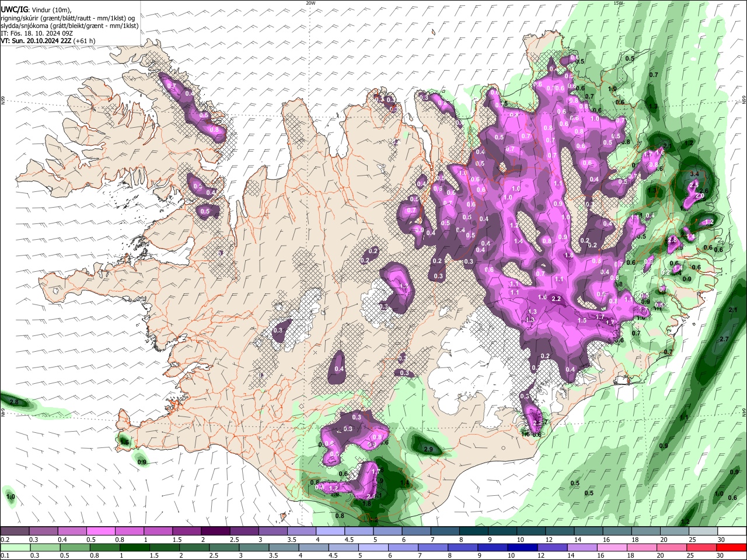Pick the lavender 4 snow scale swatch

pyautogui.click(x=329, y=531)
